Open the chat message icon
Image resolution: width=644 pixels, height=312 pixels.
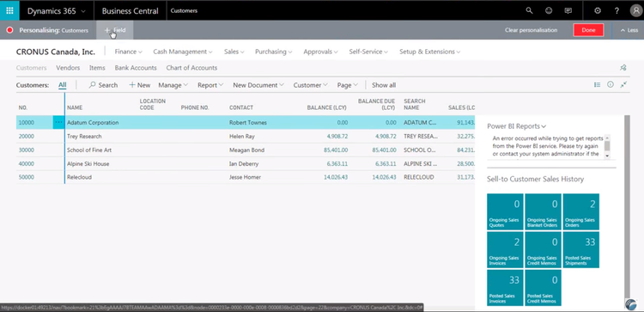[x=568, y=10]
